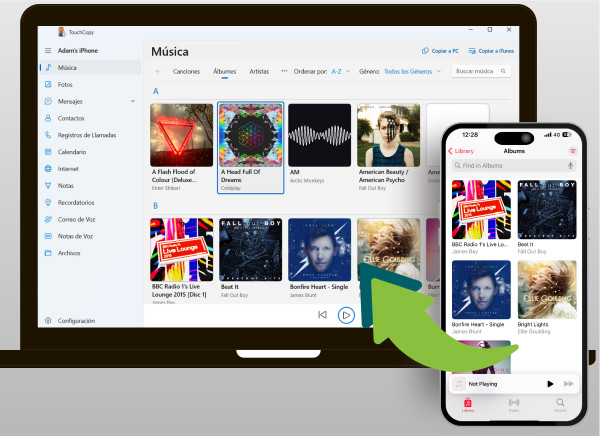Click the Correo de Voz icon
Image resolution: width=600 pixels, height=436 pixels.
coord(48,219)
